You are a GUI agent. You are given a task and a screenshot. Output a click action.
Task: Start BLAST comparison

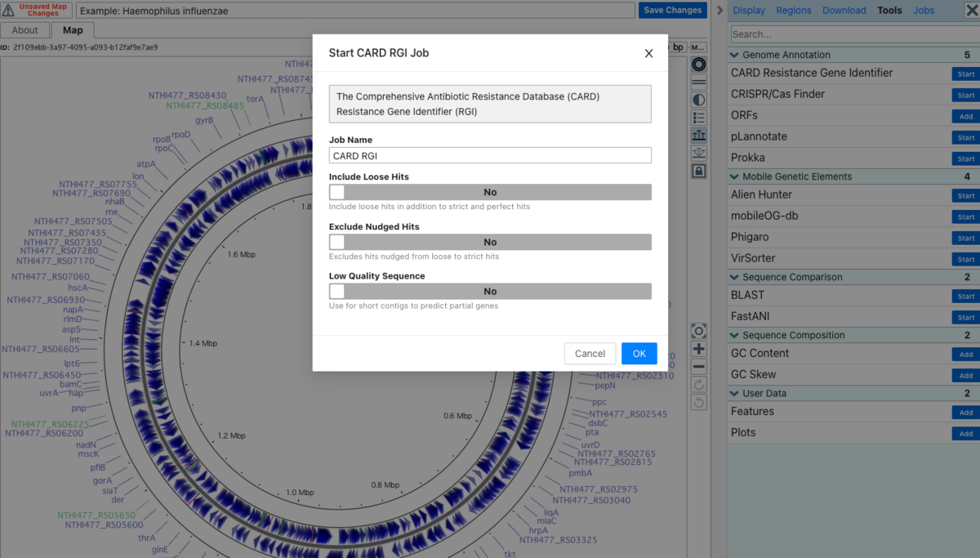966,296
